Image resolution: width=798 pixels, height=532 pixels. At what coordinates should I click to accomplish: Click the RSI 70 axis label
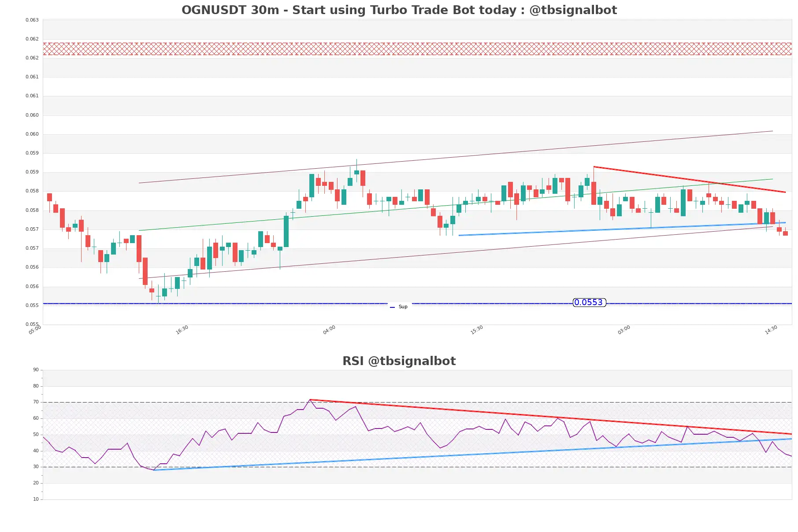tap(36, 402)
